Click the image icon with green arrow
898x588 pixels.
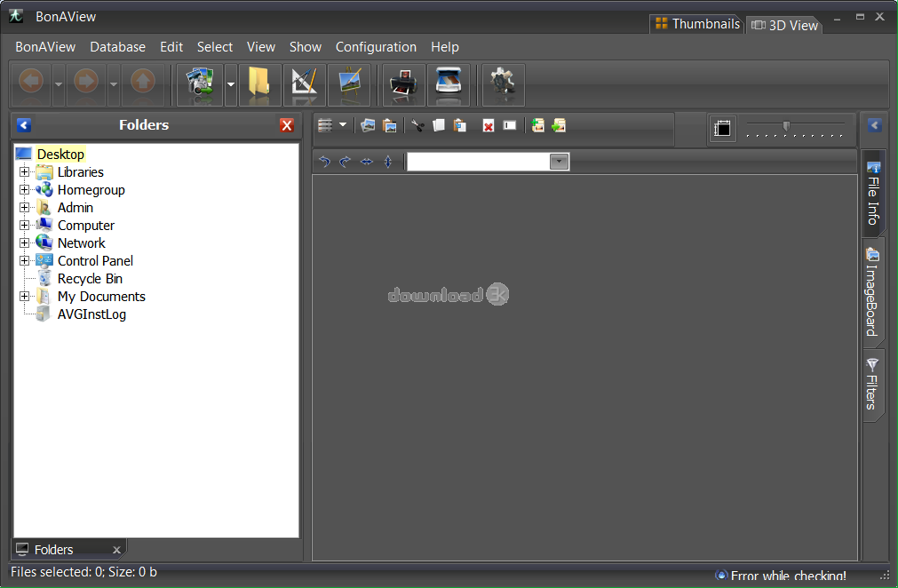pyautogui.click(x=559, y=125)
